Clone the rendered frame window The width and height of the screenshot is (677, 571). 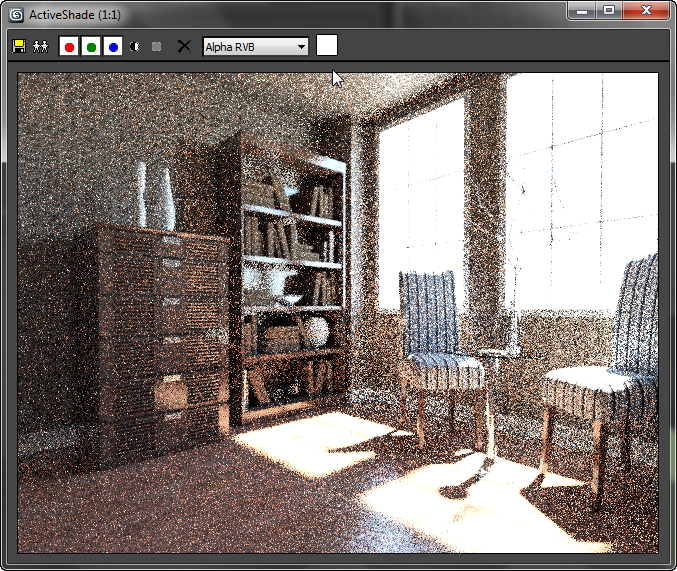41,46
